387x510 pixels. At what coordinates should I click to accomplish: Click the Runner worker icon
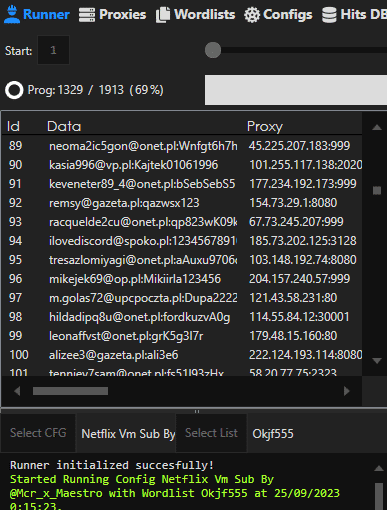tap(12, 14)
